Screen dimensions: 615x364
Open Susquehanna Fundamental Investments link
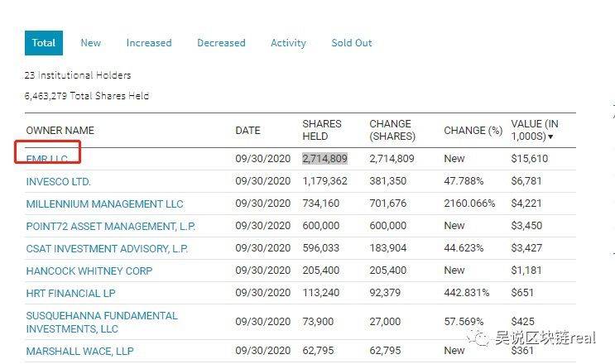click(102, 322)
